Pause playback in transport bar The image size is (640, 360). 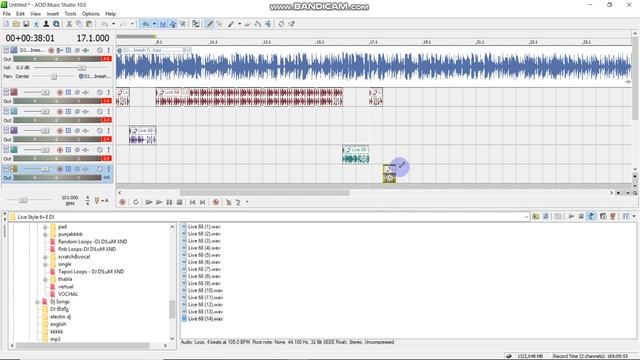click(x=169, y=202)
